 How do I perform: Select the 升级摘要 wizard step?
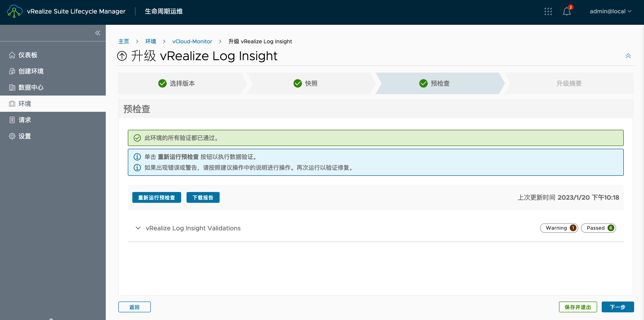(x=569, y=83)
